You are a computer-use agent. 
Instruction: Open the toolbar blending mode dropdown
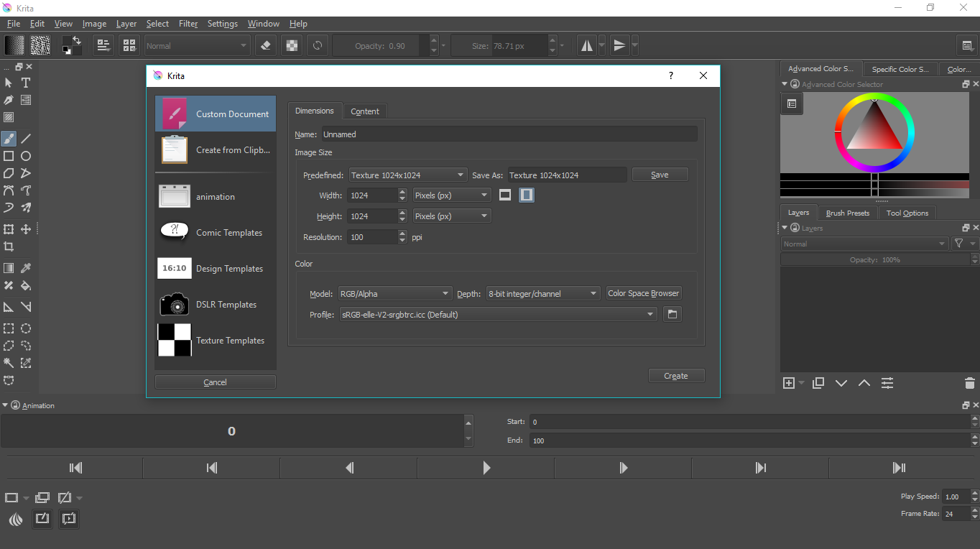coord(197,45)
